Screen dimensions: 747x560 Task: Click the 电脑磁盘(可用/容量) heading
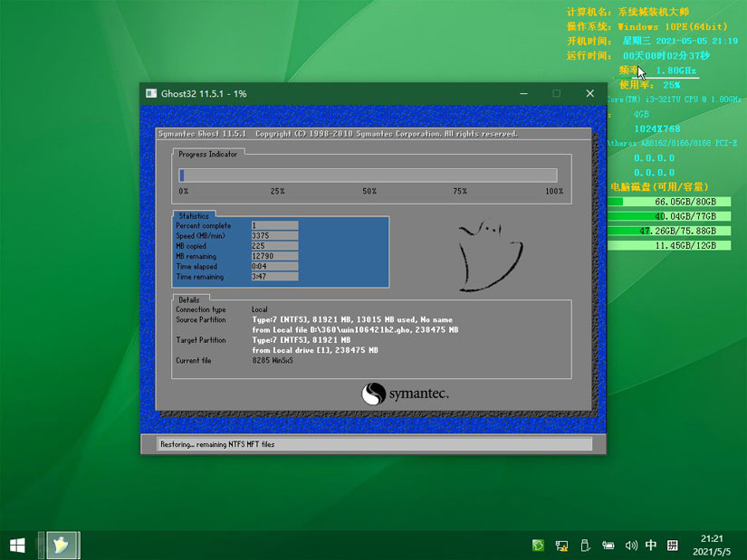659,187
